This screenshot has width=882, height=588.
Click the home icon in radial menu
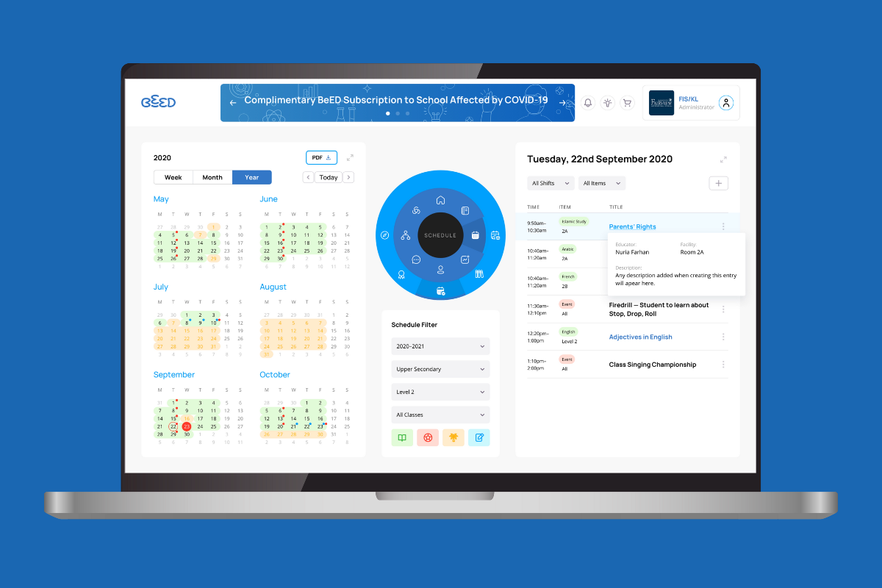click(440, 200)
